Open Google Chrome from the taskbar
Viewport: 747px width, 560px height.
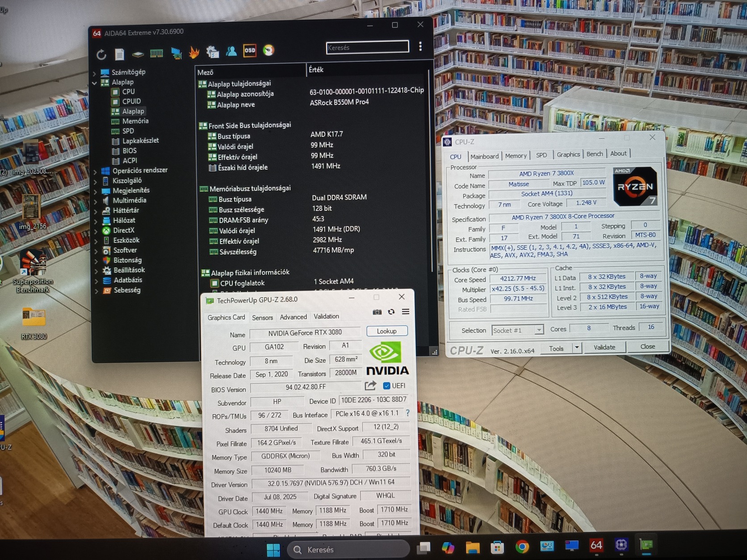522,546
